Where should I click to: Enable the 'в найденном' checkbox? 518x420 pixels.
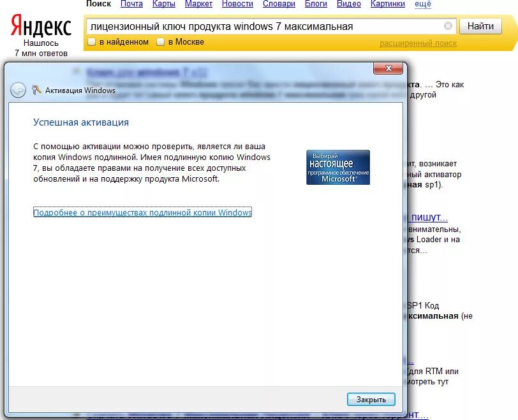click(x=91, y=42)
